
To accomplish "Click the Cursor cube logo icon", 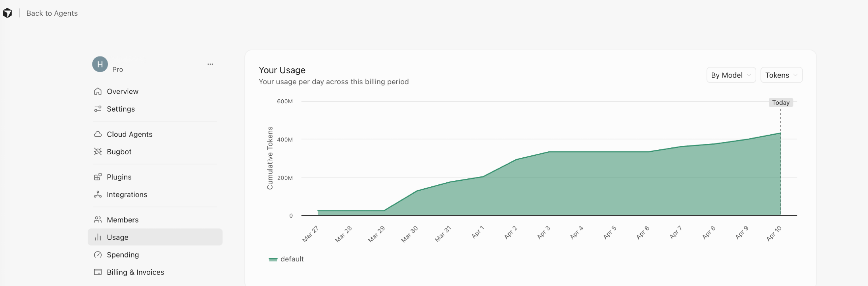I will point(8,13).
